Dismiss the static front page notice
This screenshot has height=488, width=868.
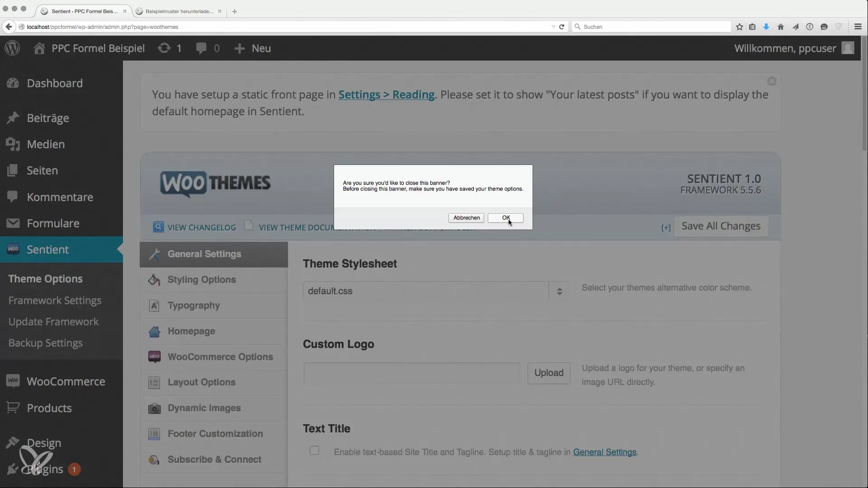coord(772,81)
